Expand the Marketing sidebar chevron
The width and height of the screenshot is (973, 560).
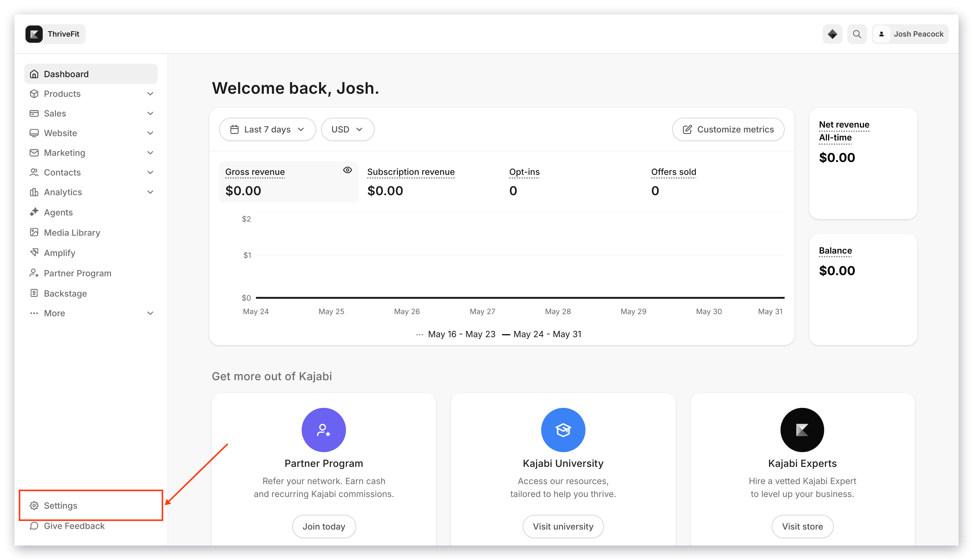coord(150,152)
